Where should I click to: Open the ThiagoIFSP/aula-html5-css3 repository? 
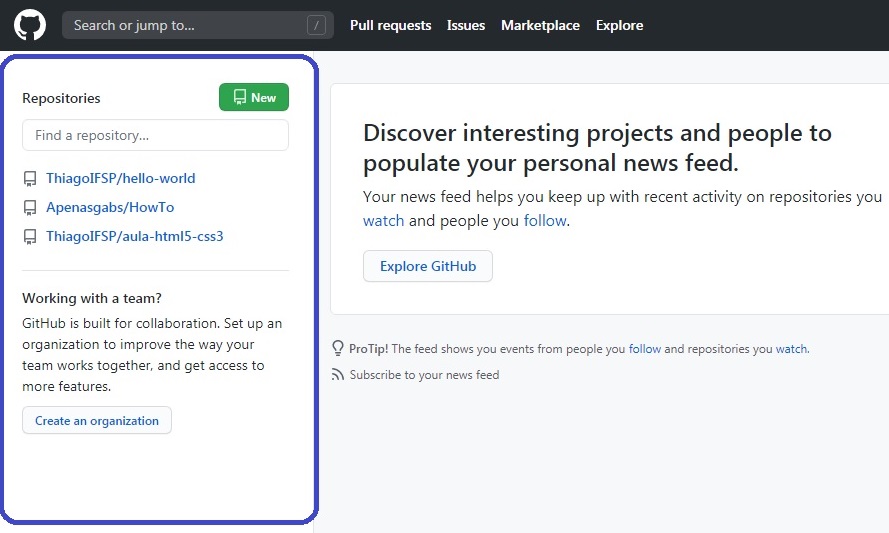[135, 236]
